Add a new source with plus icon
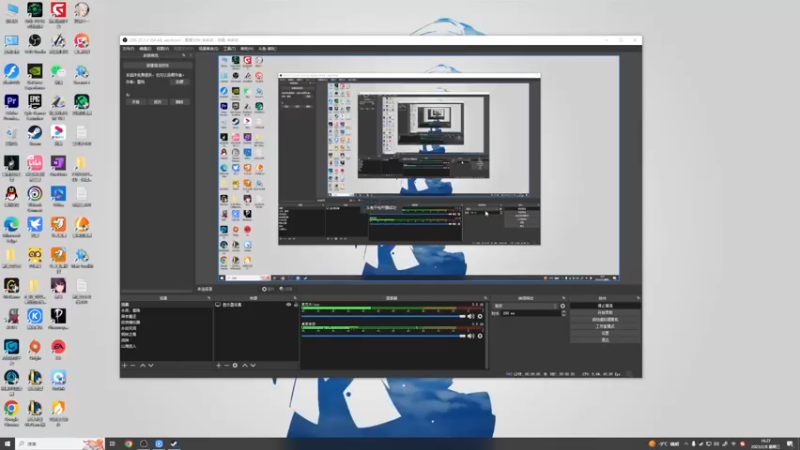The image size is (800, 450). pos(218,365)
